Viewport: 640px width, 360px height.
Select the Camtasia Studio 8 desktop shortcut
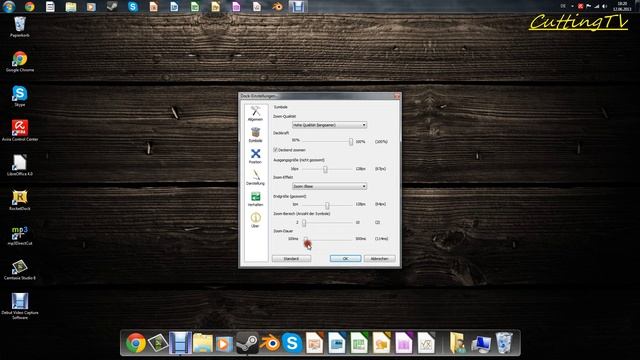pos(20,270)
